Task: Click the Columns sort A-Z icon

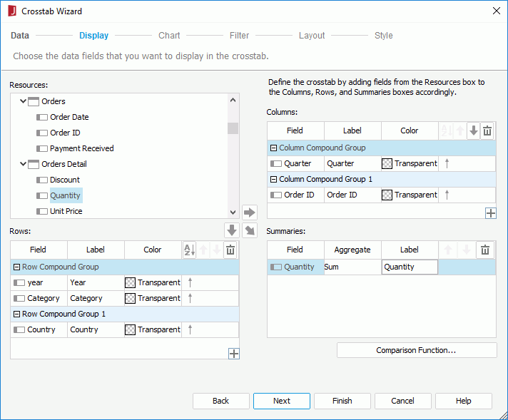Action: point(446,130)
